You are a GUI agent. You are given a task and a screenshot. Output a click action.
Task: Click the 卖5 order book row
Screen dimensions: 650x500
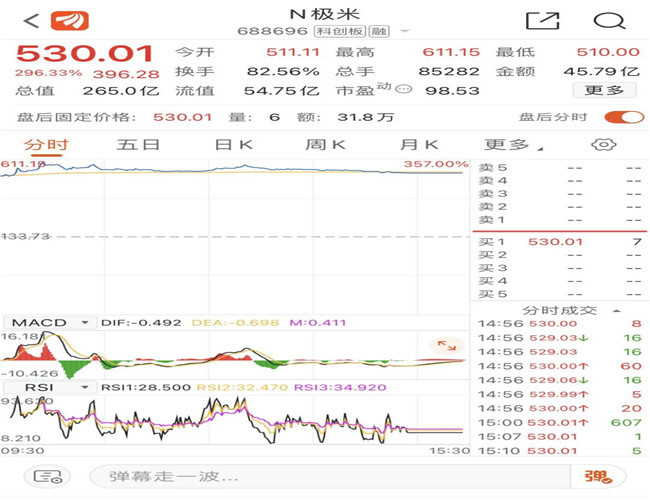pyautogui.click(x=560, y=168)
